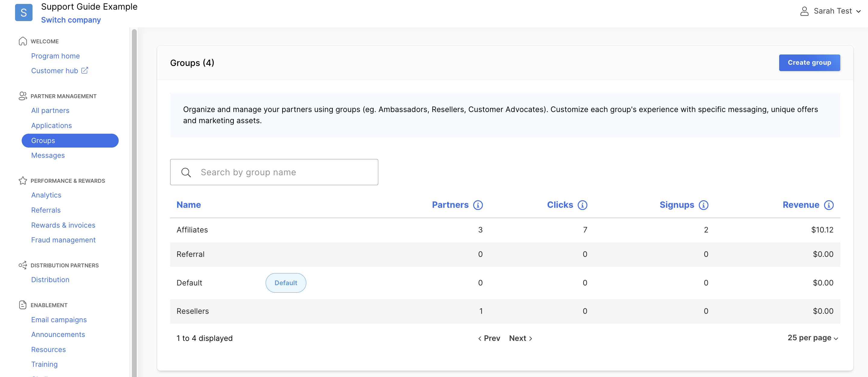
Task: Select the Performance & Rewards star icon
Action: [x=23, y=181]
